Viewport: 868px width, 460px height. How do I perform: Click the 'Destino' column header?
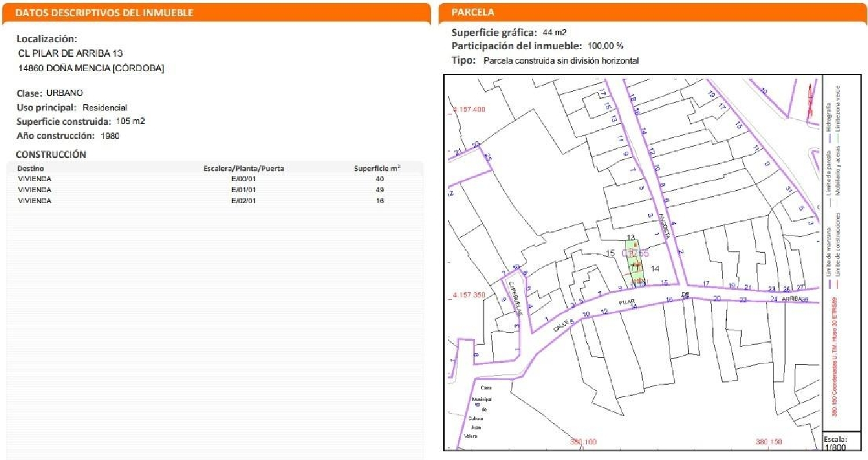31,168
